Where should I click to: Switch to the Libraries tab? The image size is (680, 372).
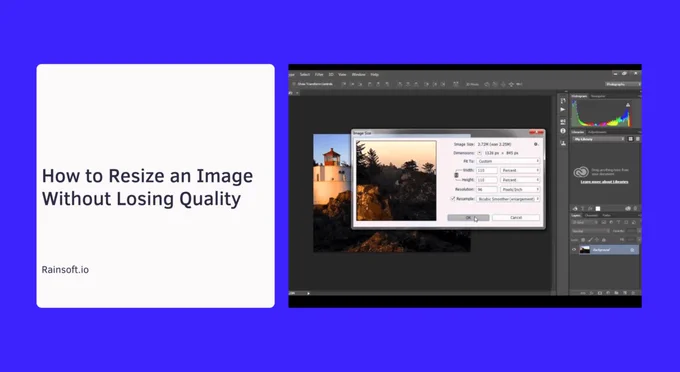578,132
